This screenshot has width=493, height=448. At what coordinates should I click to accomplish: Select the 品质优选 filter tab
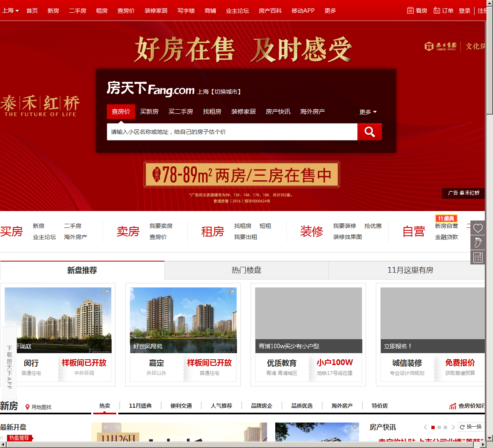pyautogui.click(x=302, y=406)
